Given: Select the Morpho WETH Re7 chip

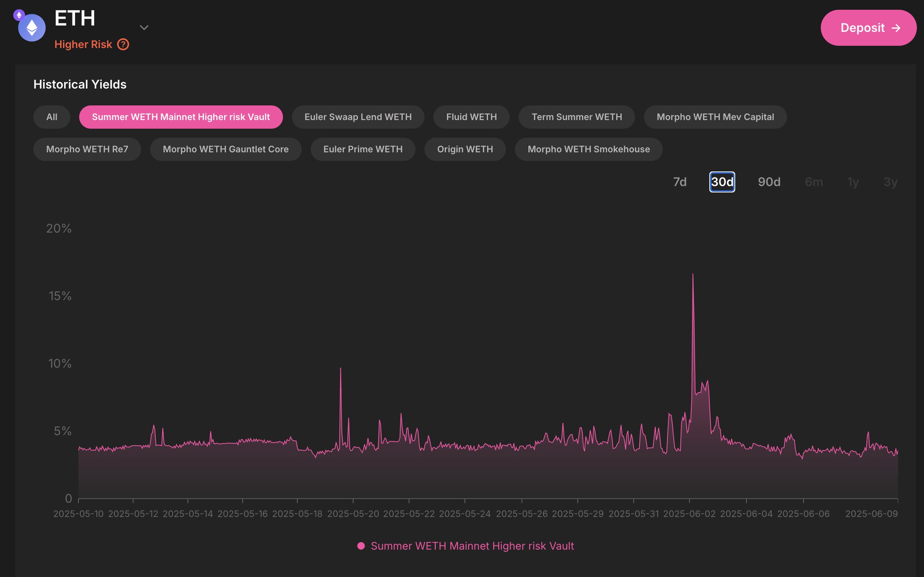Looking at the screenshot, I should tap(87, 149).
